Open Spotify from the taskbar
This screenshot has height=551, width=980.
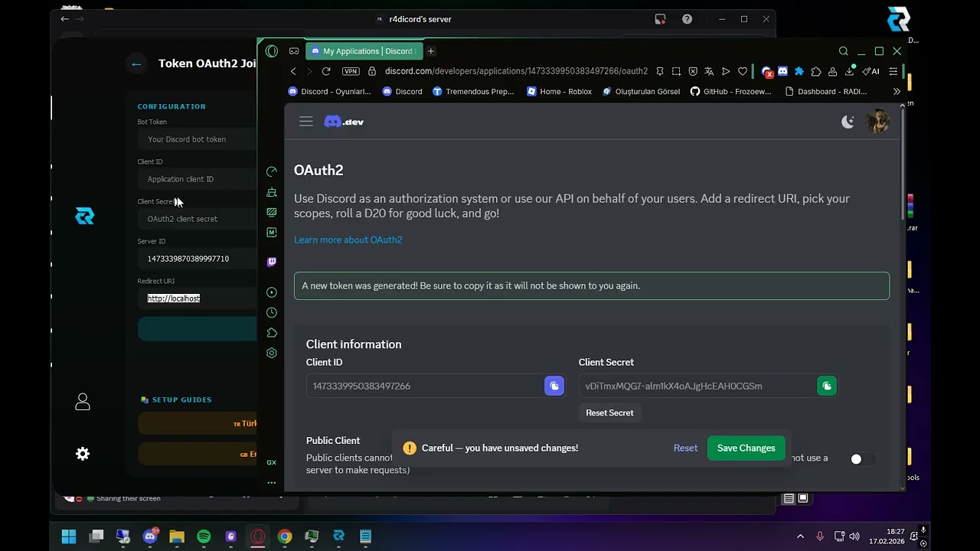coord(204,536)
